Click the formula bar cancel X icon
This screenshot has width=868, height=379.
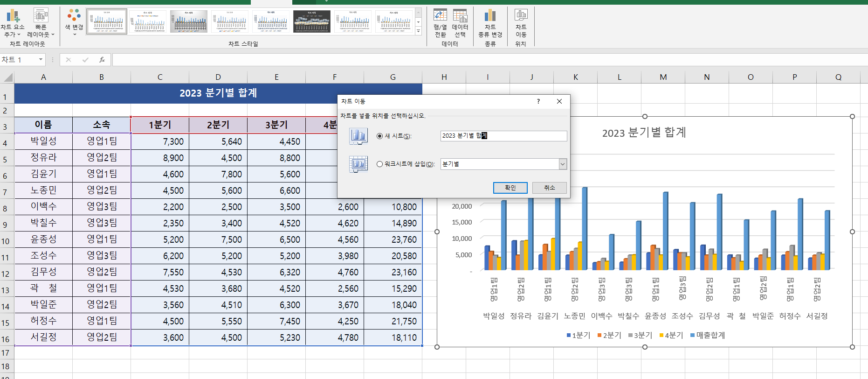tap(69, 60)
